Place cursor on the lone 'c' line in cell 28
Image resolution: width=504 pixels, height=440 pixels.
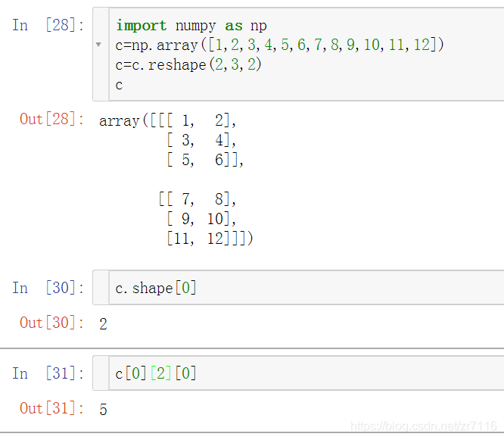tap(120, 86)
